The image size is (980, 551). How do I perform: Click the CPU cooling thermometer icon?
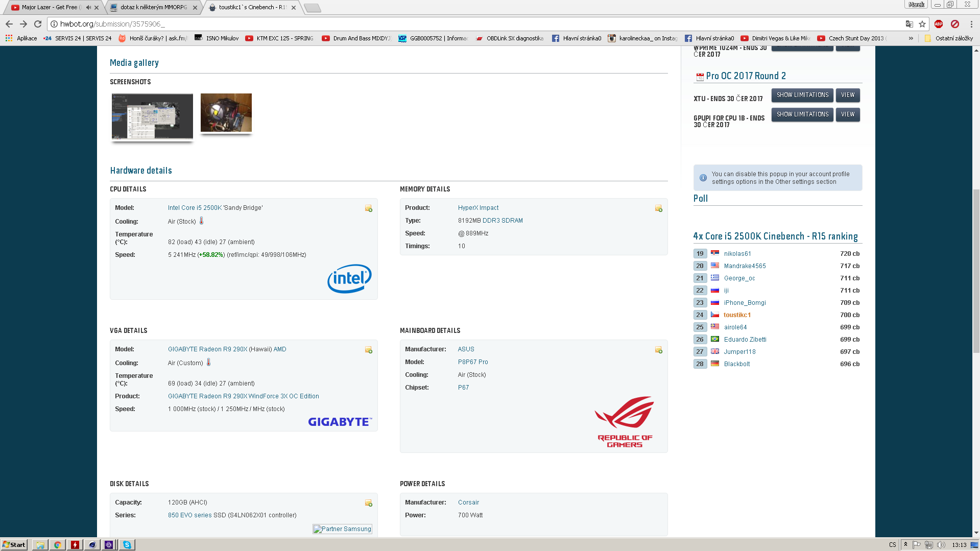202,221
